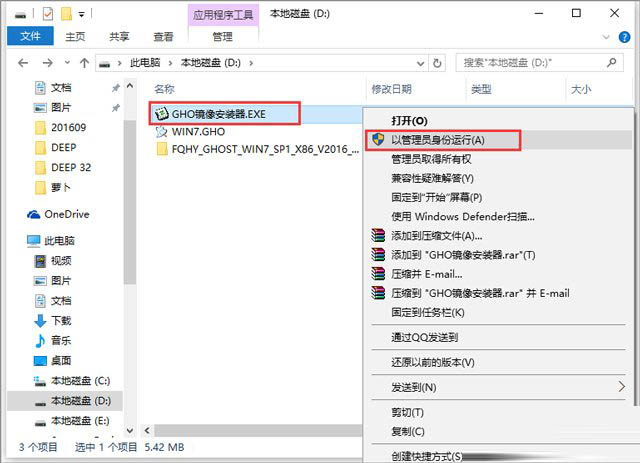This screenshot has width=640, height=463.
Task: Choose 添加到压缩文件(A)... menu entry
Action: 437,236
